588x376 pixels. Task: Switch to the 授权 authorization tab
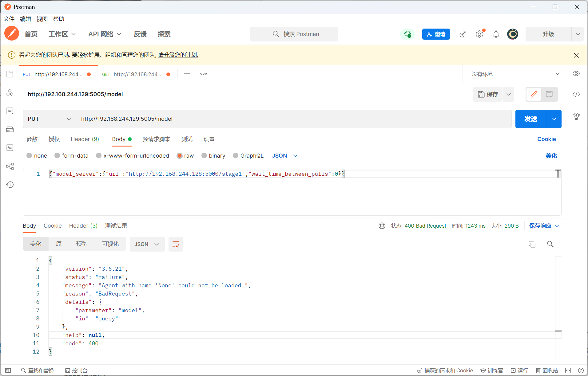54,139
